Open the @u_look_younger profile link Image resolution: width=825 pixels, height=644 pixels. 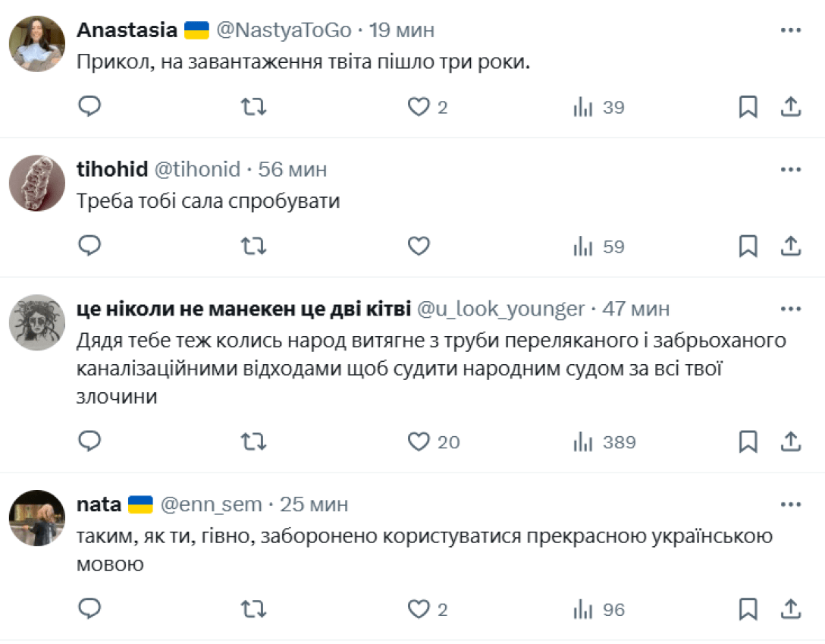pyautogui.click(x=501, y=309)
